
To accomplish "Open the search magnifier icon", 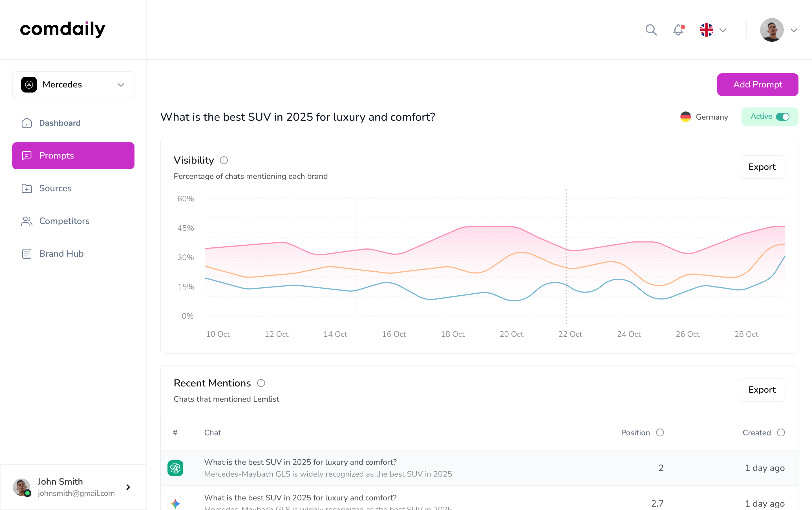I will tap(651, 30).
